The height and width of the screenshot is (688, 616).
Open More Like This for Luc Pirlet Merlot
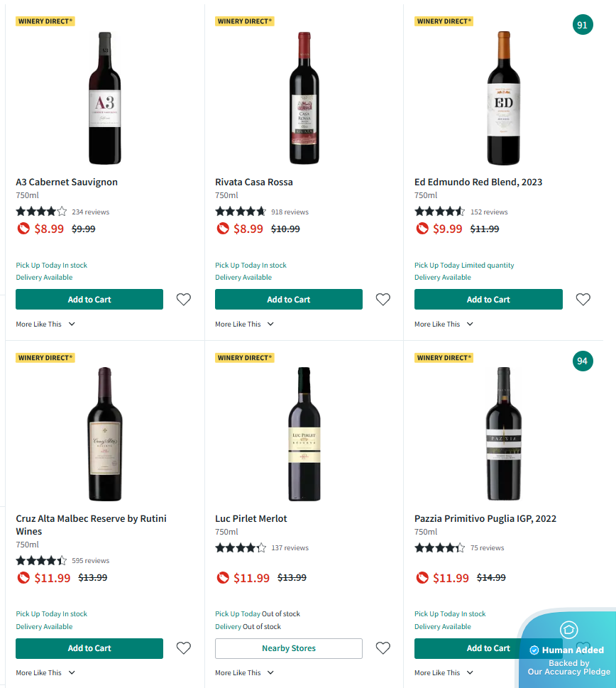click(245, 673)
